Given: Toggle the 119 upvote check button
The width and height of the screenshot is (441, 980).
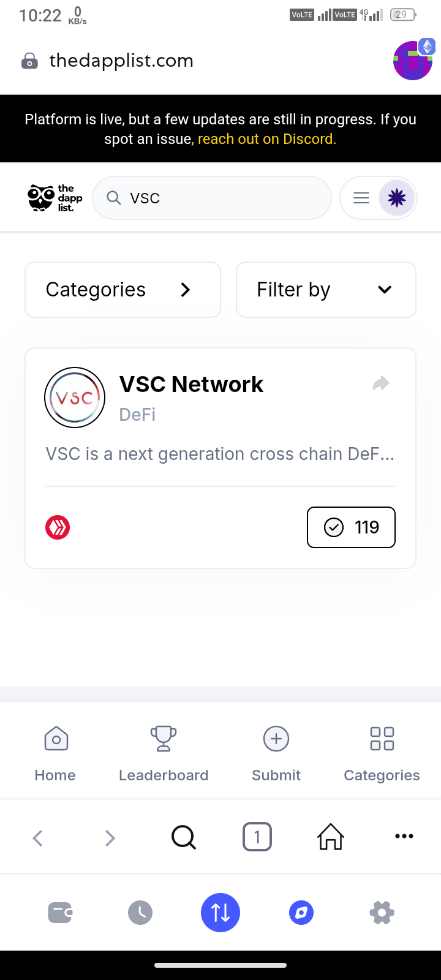Looking at the screenshot, I should [x=351, y=527].
